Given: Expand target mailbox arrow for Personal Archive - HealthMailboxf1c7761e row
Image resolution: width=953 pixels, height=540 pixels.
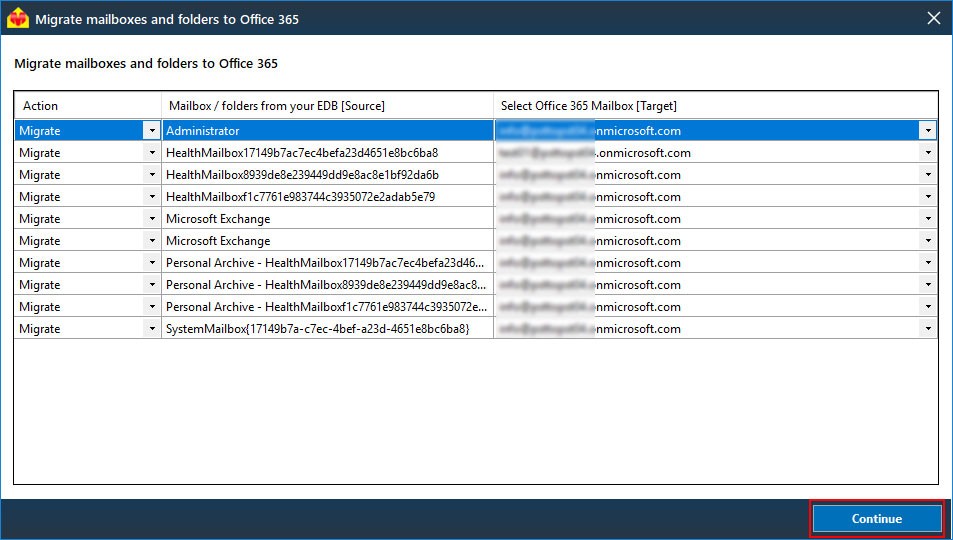Looking at the screenshot, I should tap(928, 306).
